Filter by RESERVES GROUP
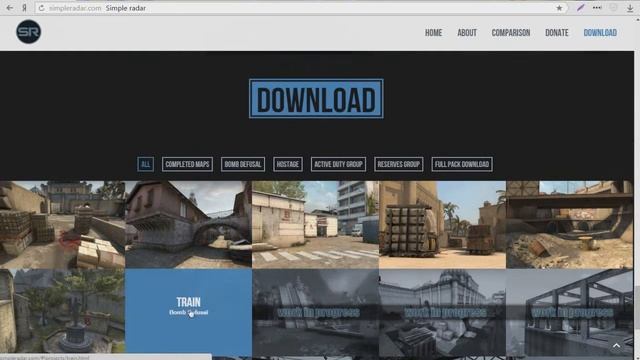Screen dimensions: 640x360 click(x=398, y=164)
